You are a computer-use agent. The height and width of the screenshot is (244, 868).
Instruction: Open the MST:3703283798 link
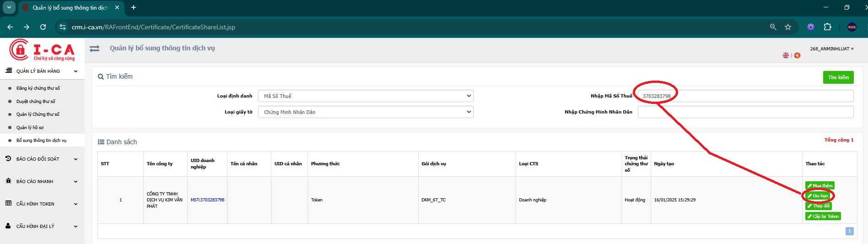tap(207, 200)
